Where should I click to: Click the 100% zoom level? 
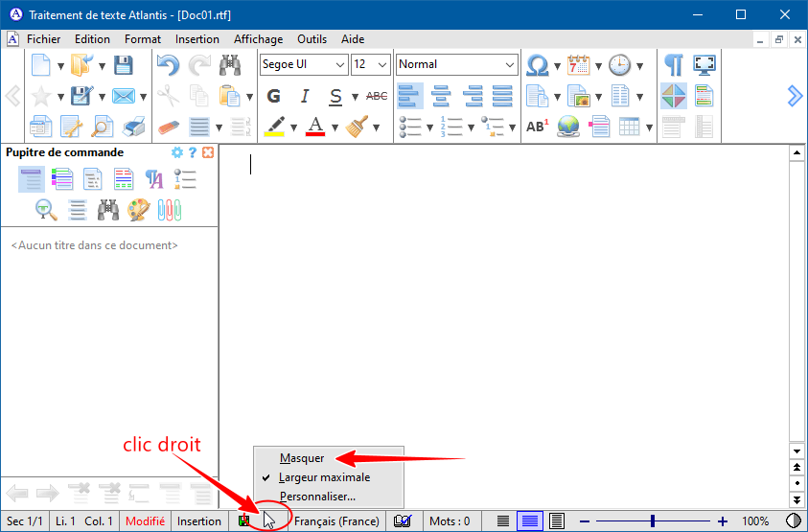[x=755, y=521]
